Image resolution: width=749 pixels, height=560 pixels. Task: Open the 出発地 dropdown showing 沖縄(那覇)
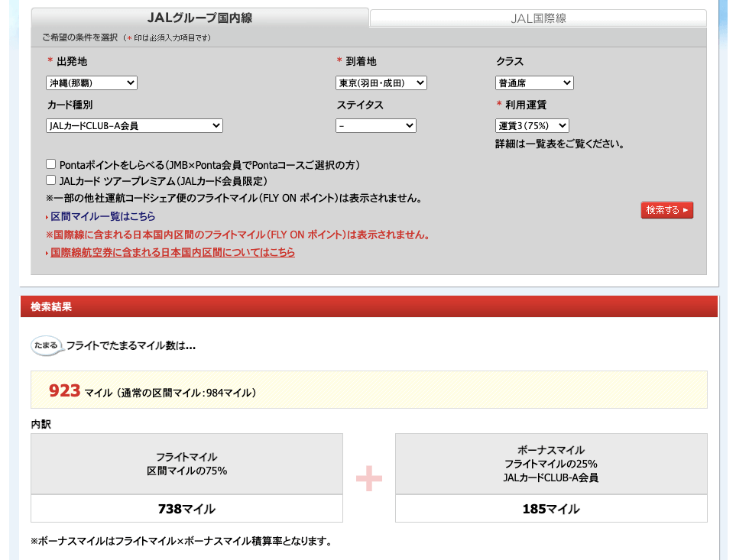click(92, 83)
